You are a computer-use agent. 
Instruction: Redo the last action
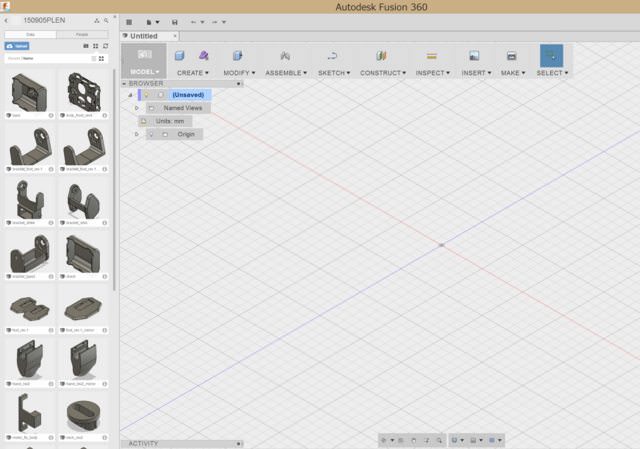tap(215, 22)
